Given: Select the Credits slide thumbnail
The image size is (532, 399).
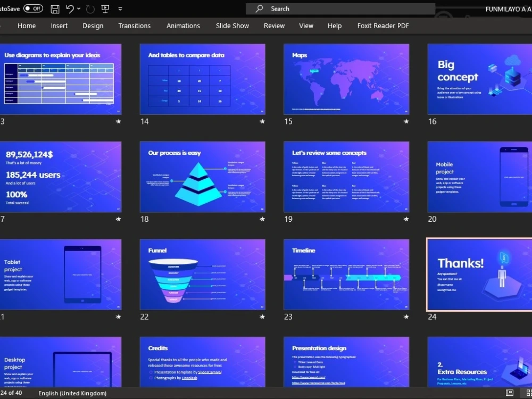Looking at the screenshot, I should (x=203, y=362).
